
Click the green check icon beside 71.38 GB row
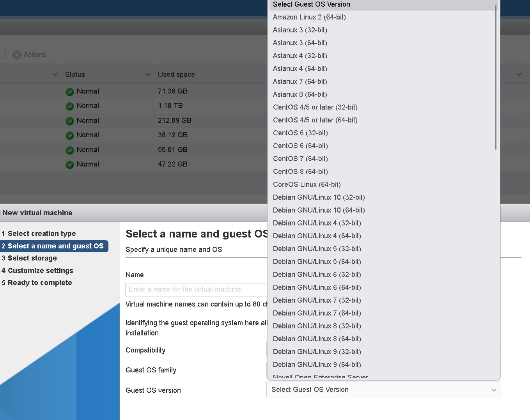[x=70, y=92]
